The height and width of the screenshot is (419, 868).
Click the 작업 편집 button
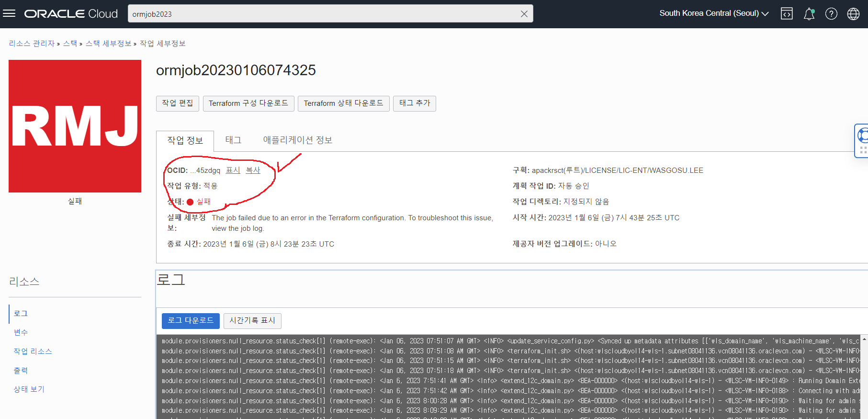(x=178, y=103)
